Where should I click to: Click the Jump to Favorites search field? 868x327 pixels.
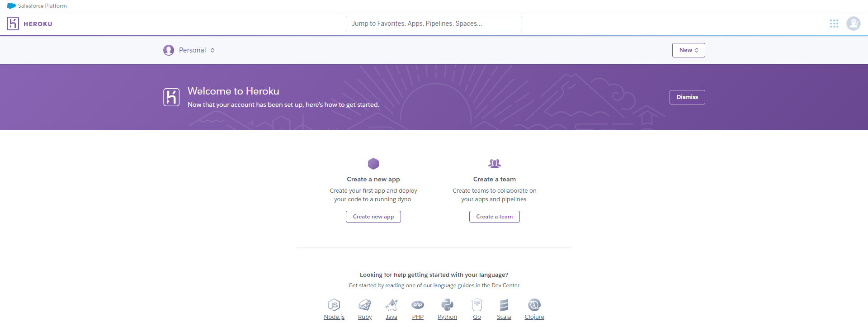coord(434,24)
